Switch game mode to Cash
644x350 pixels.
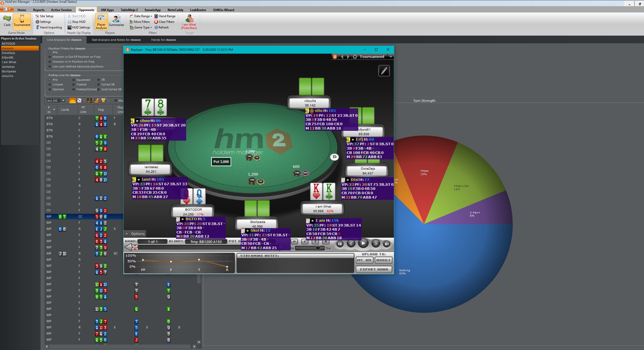pyautogui.click(x=7, y=21)
